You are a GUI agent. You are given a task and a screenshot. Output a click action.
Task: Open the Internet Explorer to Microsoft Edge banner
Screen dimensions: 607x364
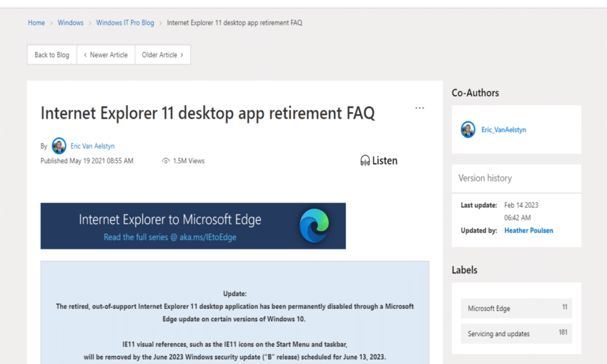tap(193, 226)
